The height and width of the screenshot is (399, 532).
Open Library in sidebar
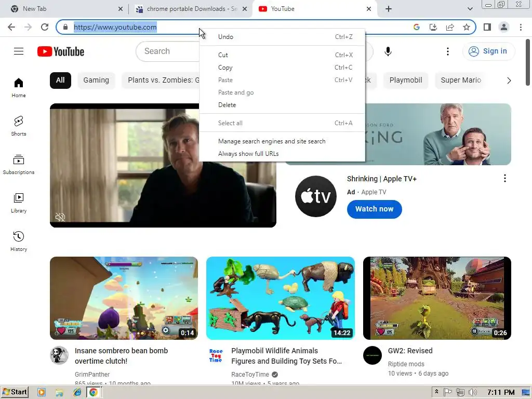click(19, 203)
